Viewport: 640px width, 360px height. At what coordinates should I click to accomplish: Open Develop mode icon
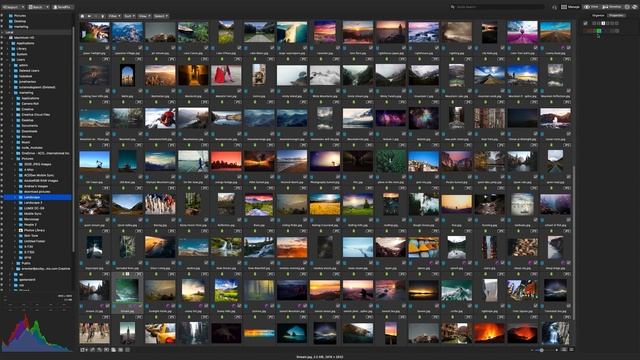tap(606, 7)
